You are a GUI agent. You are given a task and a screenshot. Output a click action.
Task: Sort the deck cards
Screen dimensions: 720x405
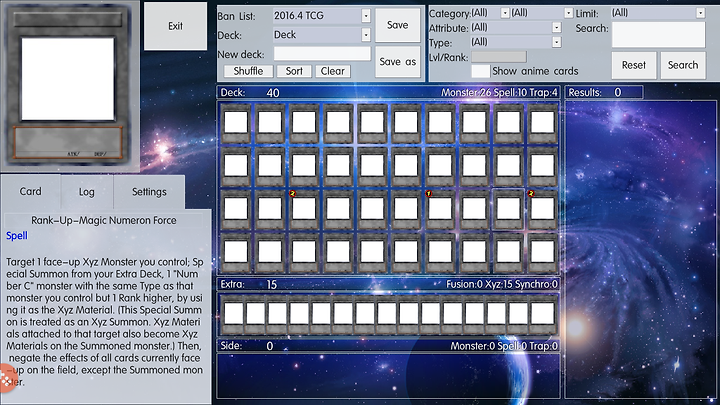pyautogui.click(x=294, y=71)
